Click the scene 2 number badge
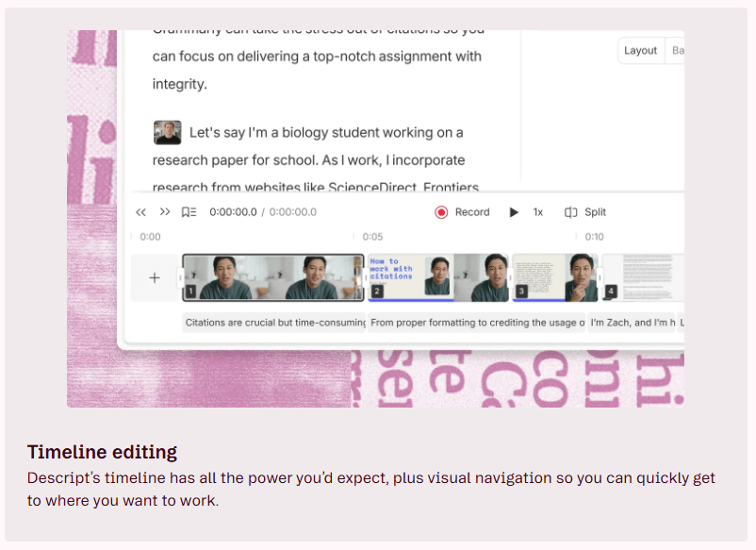The height and width of the screenshot is (550, 756). 377,292
